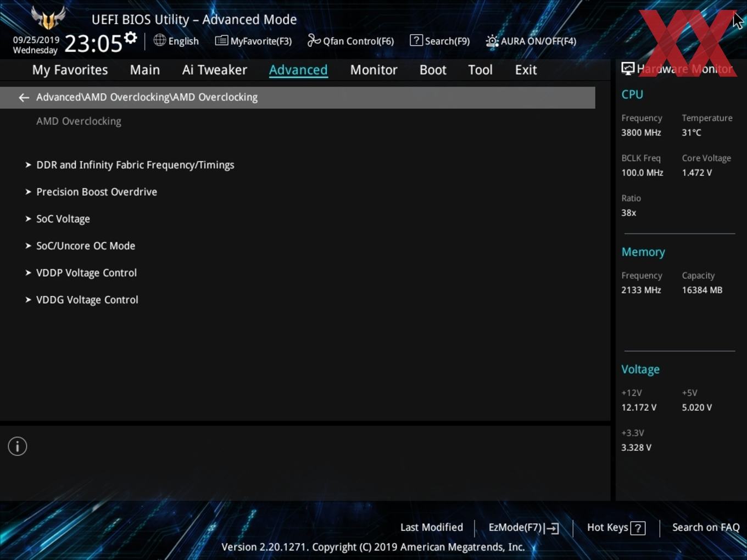Click the CPU section heading
This screenshot has width=747, height=560.
click(x=632, y=94)
